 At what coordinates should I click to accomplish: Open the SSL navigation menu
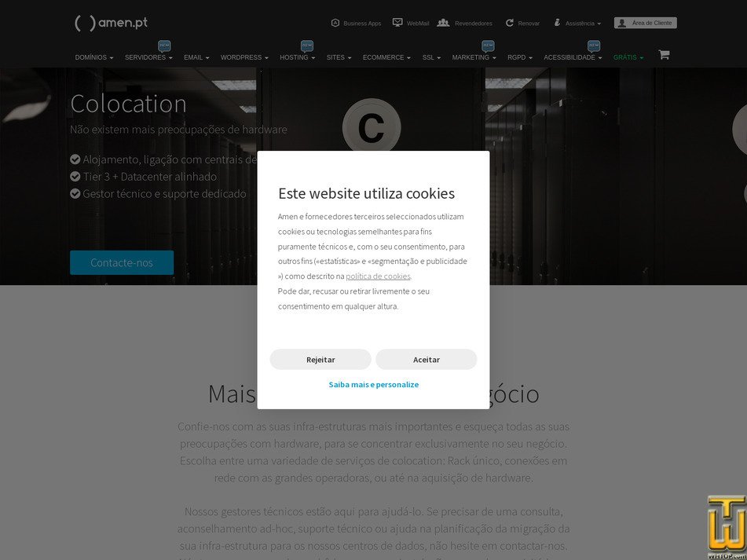point(430,57)
